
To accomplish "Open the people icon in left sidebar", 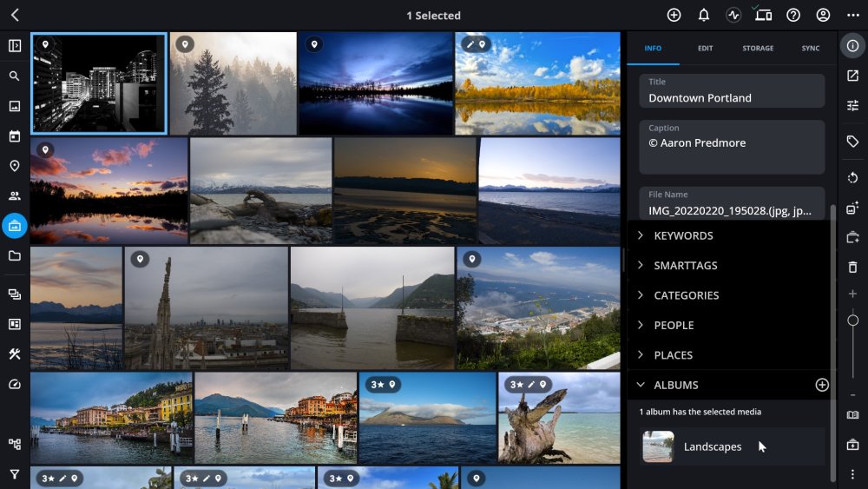I will coord(15,195).
